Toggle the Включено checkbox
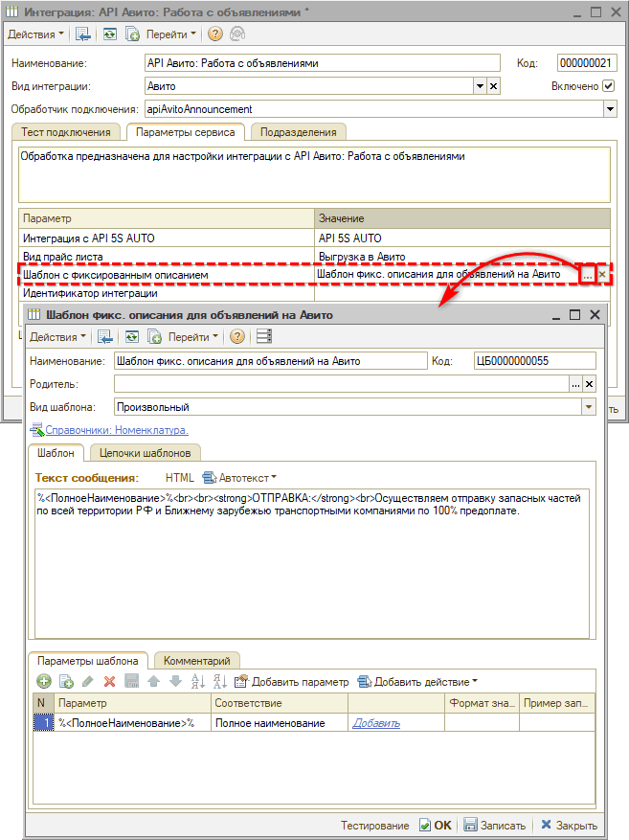The height and width of the screenshot is (840, 629). click(608, 86)
